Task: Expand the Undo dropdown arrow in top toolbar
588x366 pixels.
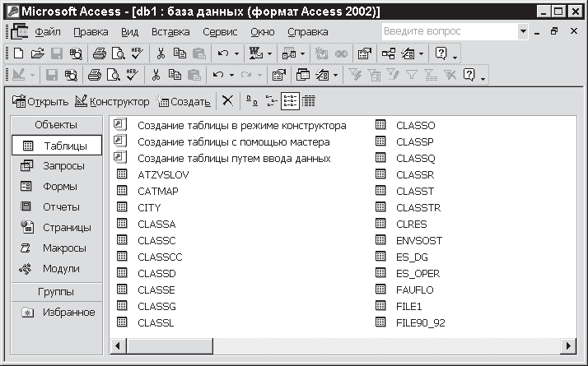Action: [237, 53]
